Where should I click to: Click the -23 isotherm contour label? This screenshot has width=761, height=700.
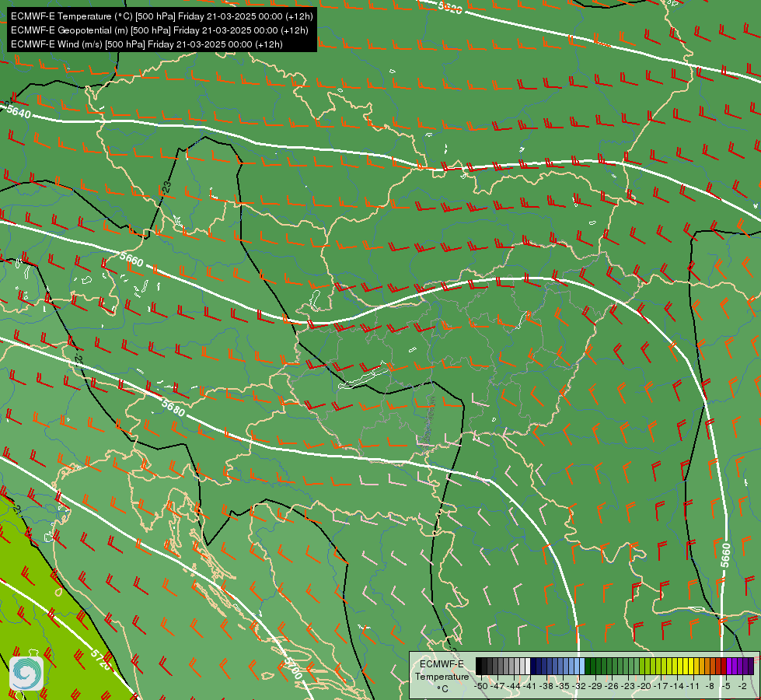(166, 187)
